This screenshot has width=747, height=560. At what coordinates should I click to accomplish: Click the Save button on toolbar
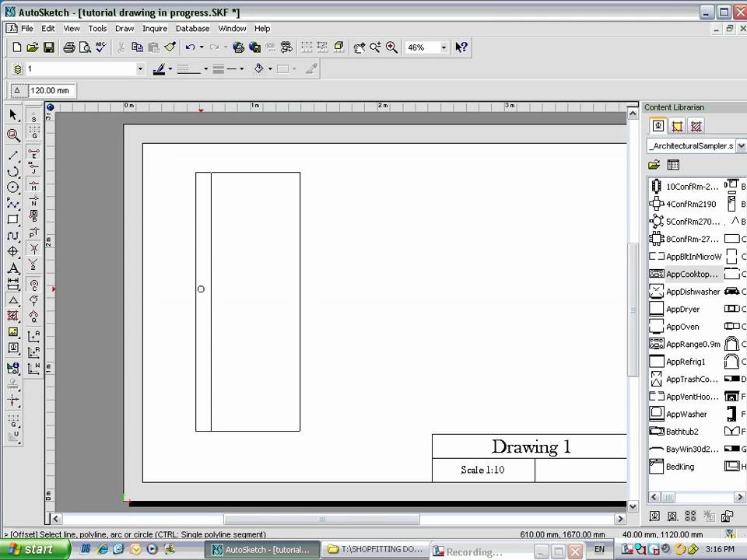pyautogui.click(x=48, y=47)
